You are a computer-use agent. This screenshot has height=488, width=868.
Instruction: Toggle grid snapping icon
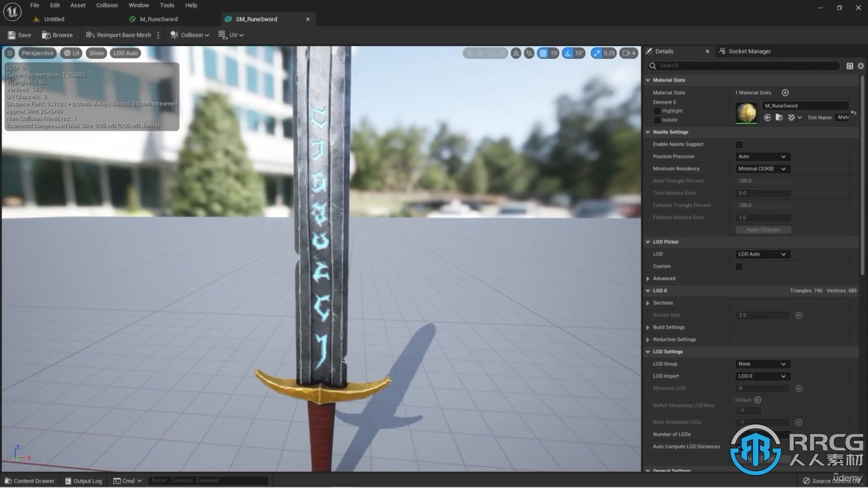click(x=542, y=53)
